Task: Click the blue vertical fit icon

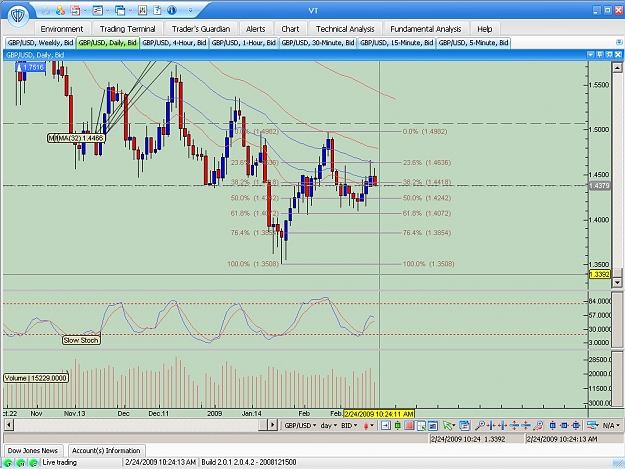Action: (x=552, y=426)
